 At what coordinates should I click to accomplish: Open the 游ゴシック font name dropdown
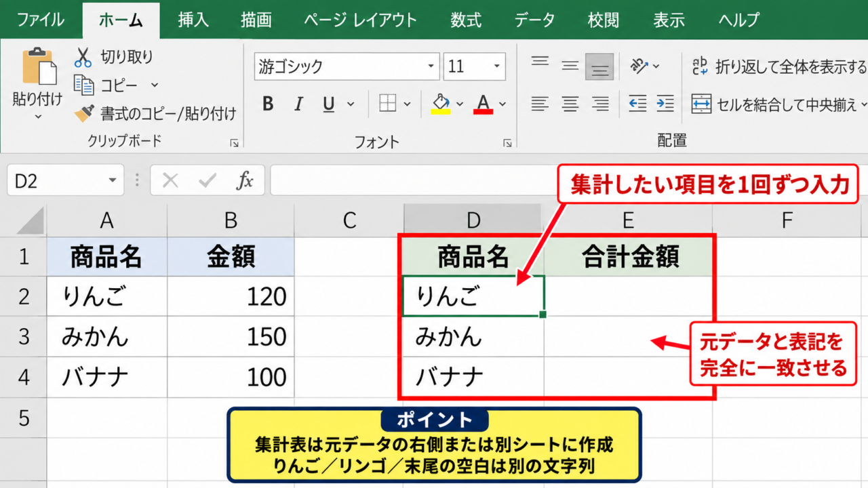coord(432,66)
